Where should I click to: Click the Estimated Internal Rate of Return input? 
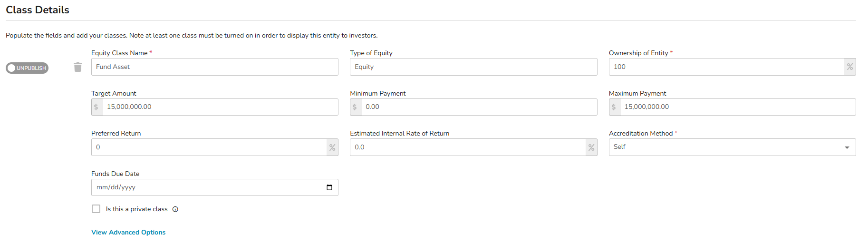pos(468,147)
